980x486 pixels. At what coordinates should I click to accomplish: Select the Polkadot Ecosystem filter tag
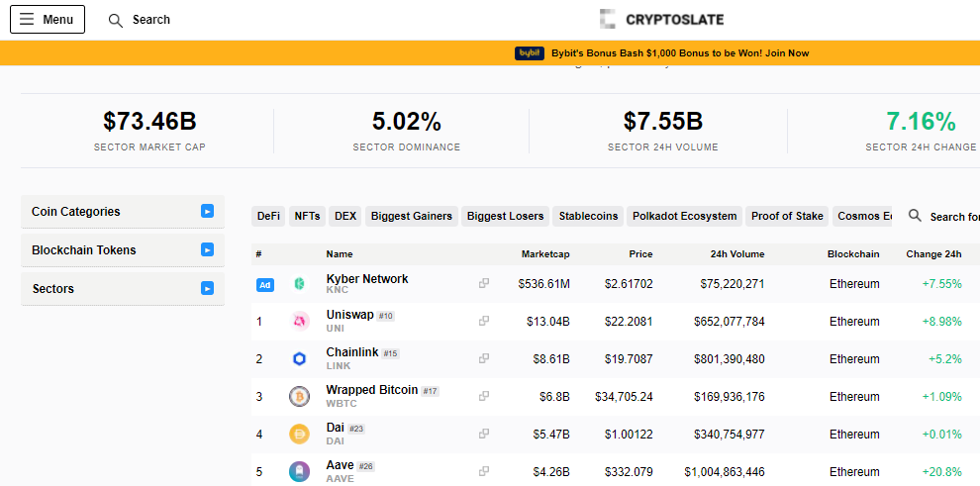[684, 216]
